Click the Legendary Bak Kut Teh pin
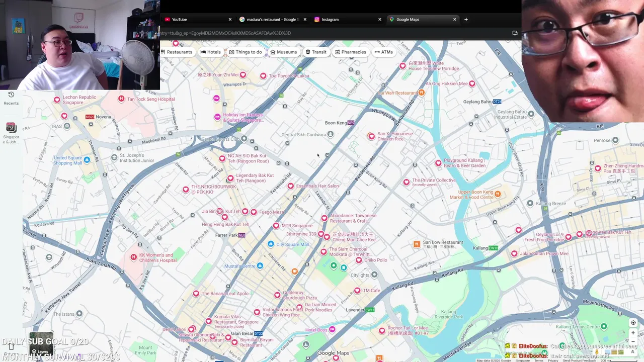Screen dimensions: 644x362 230,178
